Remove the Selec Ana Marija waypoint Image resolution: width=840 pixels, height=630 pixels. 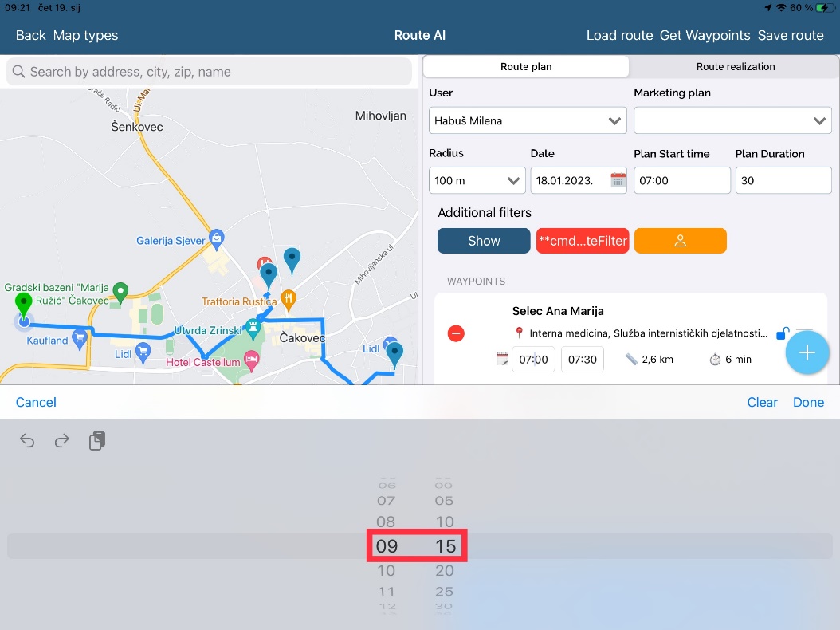[456, 333]
